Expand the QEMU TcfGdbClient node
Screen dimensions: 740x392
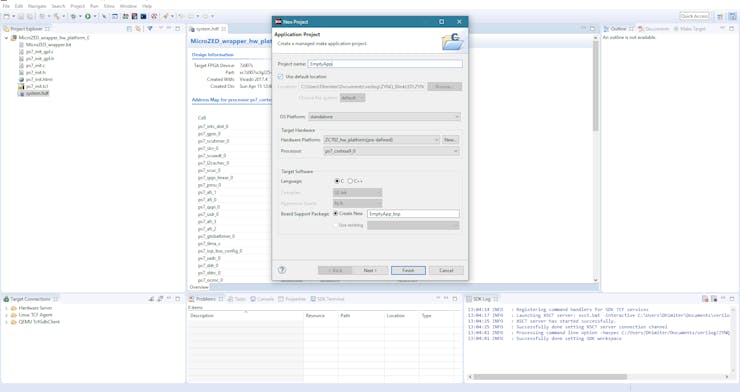point(6,322)
